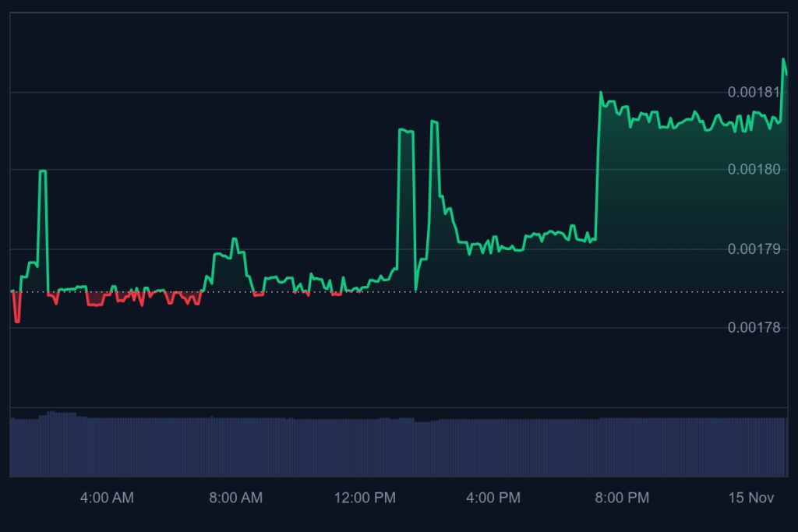Select the 8:00 AM time label
Image resolution: width=798 pixels, height=532 pixels.
(x=235, y=498)
